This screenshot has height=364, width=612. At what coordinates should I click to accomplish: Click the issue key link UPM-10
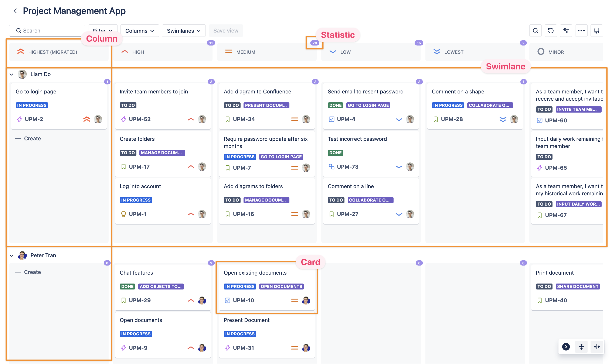[x=244, y=300]
